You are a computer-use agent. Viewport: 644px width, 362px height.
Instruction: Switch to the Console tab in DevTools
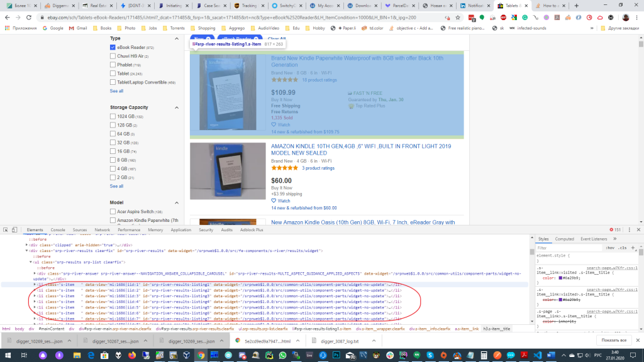(58, 229)
